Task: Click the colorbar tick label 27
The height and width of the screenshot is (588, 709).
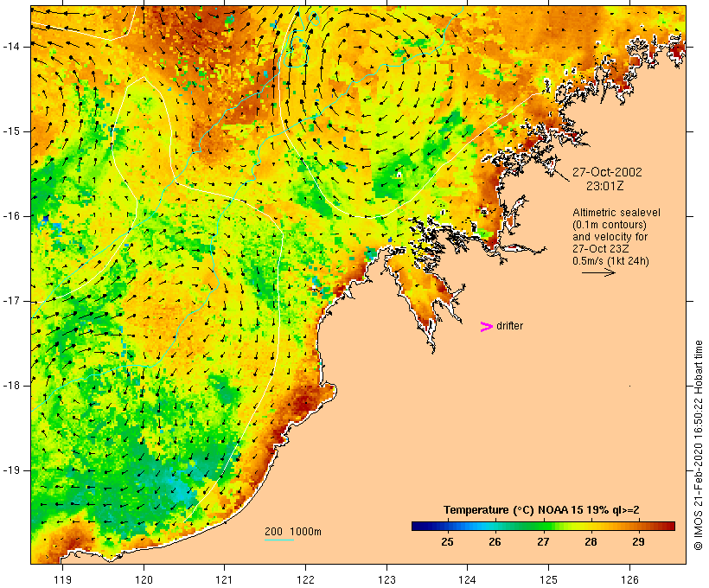Action: pyautogui.click(x=543, y=542)
